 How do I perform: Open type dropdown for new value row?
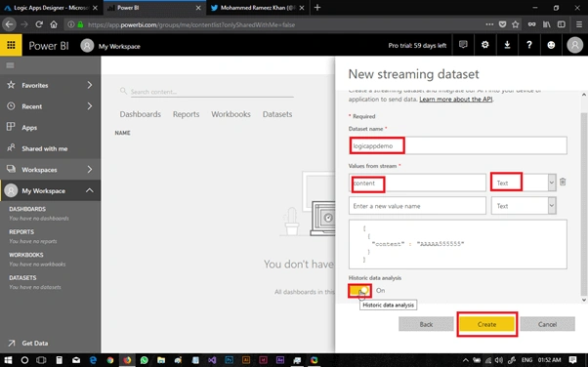click(x=551, y=206)
